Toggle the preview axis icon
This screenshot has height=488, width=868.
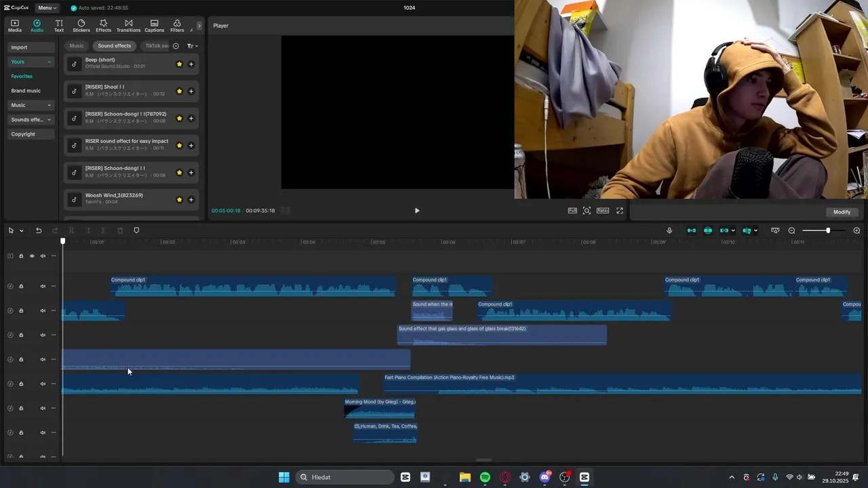pyautogui.click(x=747, y=230)
